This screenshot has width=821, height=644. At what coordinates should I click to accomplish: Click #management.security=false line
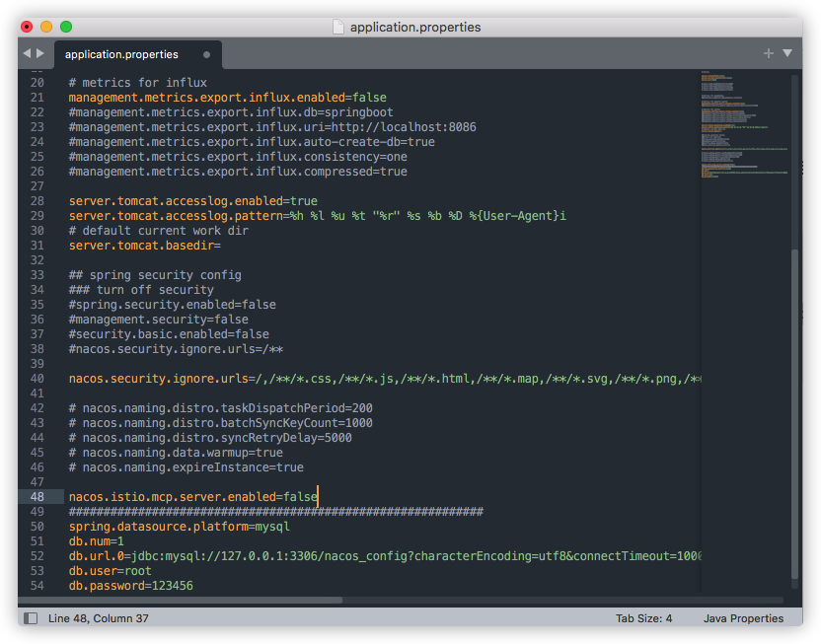point(159,320)
